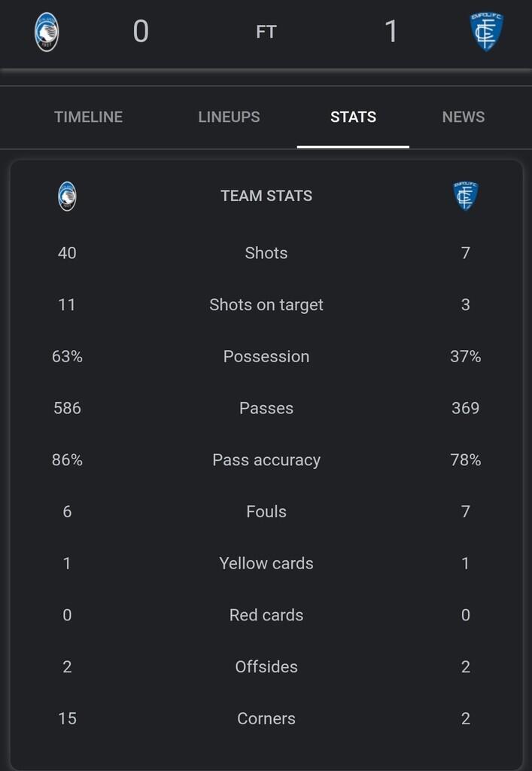
Task: Click the Team Stats heading
Action: [x=266, y=196]
